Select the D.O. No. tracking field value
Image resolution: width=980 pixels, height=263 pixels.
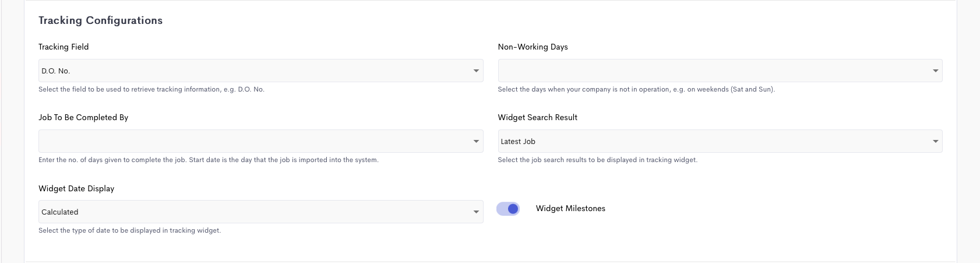tap(56, 71)
